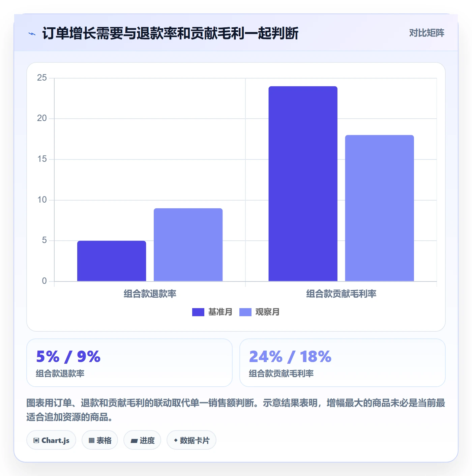This screenshot has width=472, height=476.
Task: Click the 24% / 18% stat value
Action: (x=290, y=357)
